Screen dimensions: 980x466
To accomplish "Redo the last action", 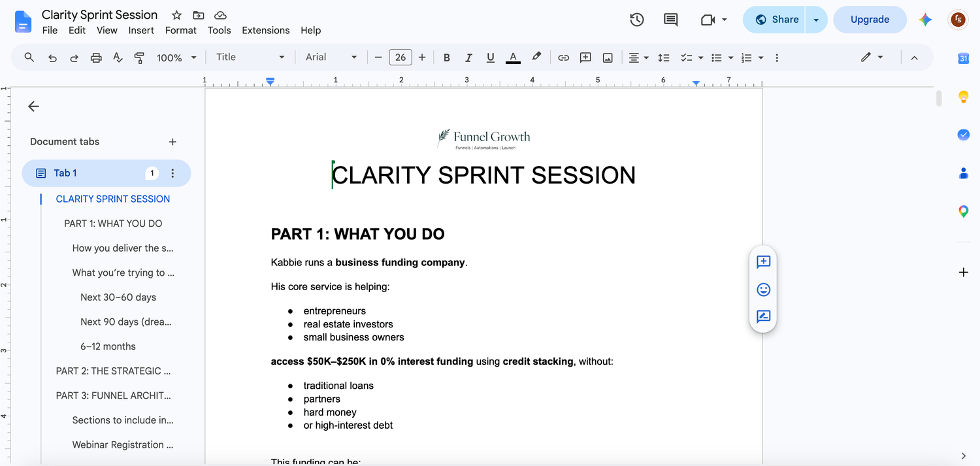I will (x=74, y=58).
